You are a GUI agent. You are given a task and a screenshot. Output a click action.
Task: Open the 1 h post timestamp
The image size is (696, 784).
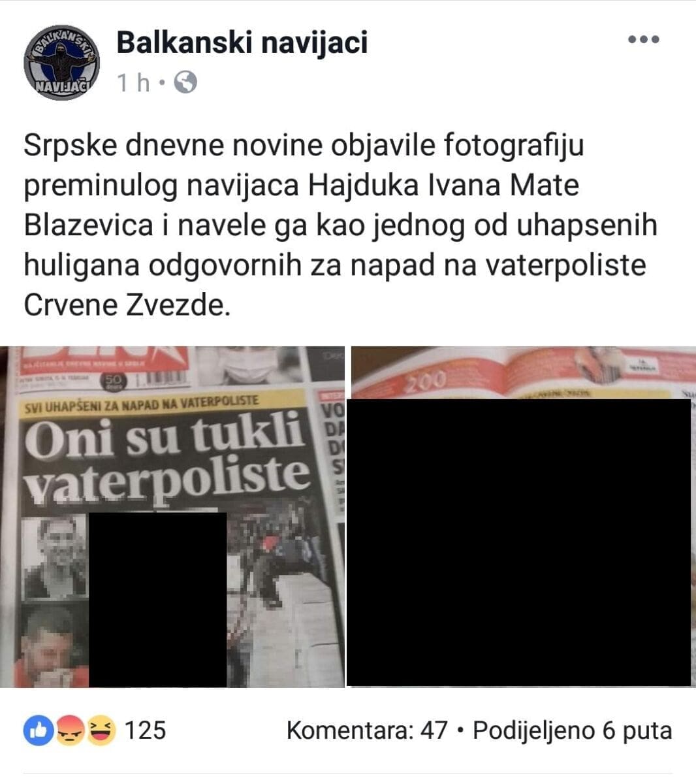pyautogui.click(x=133, y=83)
